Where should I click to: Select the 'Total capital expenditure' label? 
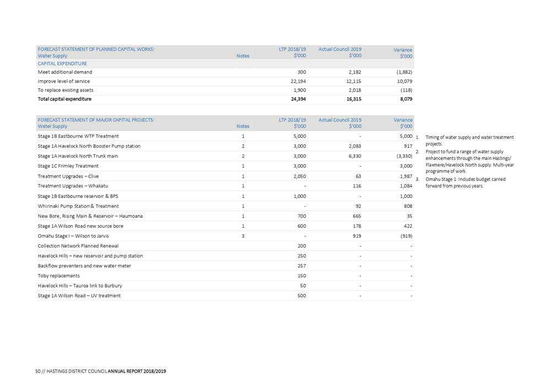tap(64, 99)
